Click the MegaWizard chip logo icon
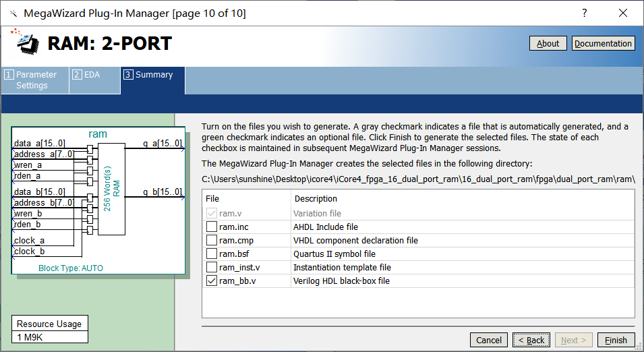644x352 pixels. tap(25, 42)
